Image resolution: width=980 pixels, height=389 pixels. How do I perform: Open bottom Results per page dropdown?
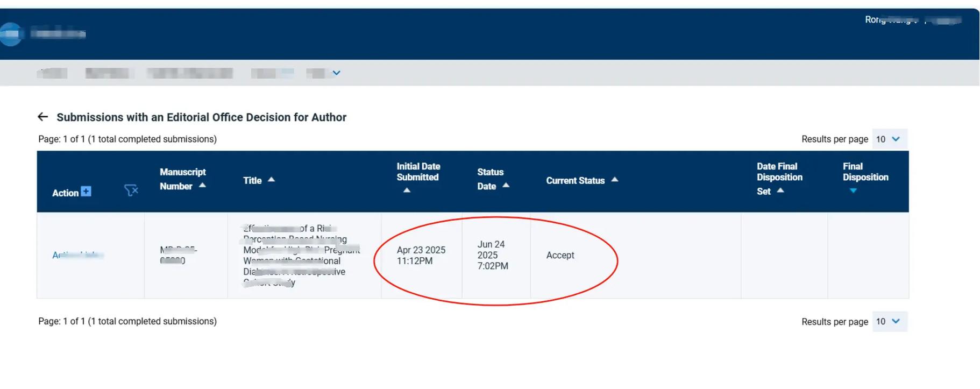pos(890,321)
